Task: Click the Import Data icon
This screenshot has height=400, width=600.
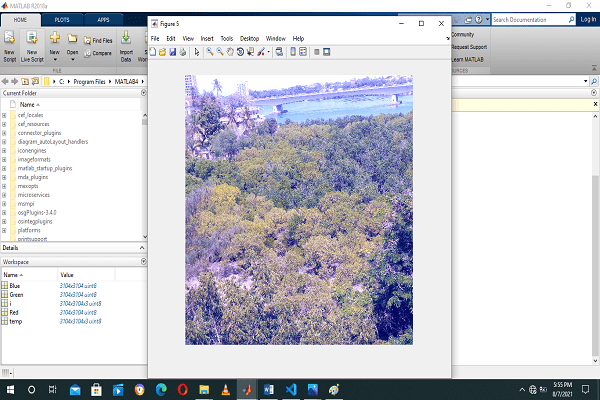Action: point(126,48)
